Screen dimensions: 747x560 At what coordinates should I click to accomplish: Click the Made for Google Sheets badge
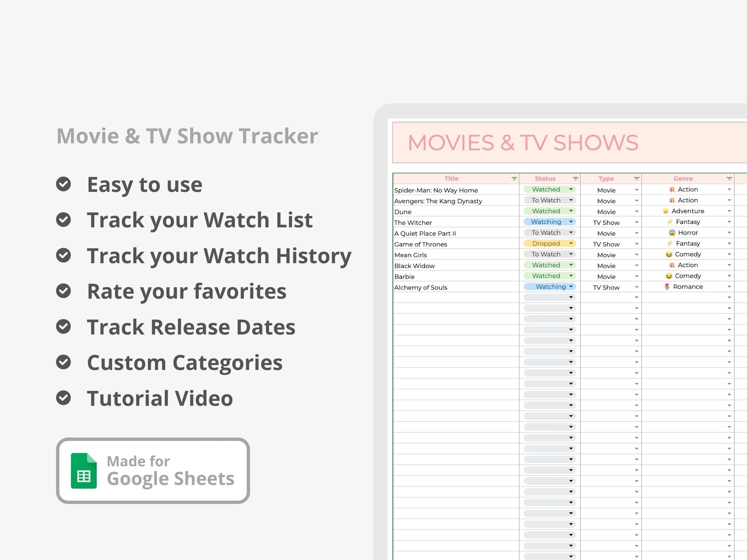coord(153,470)
